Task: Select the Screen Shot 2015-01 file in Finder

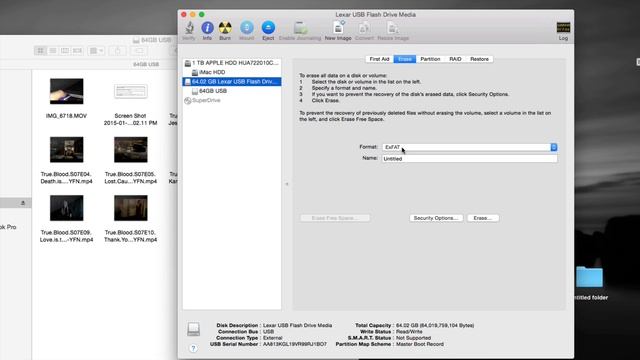Action: click(130, 91)
